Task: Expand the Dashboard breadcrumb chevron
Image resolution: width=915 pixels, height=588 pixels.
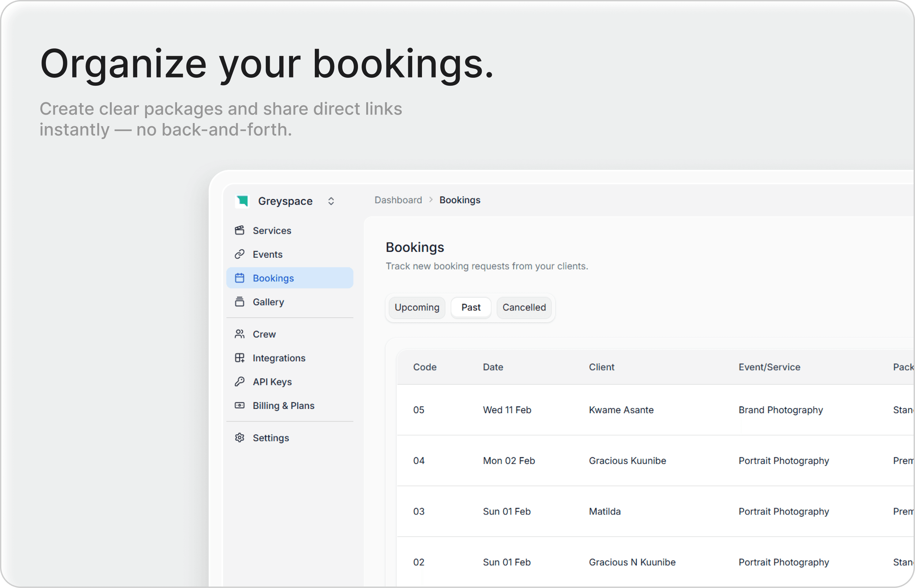Action: coord(431,200)
